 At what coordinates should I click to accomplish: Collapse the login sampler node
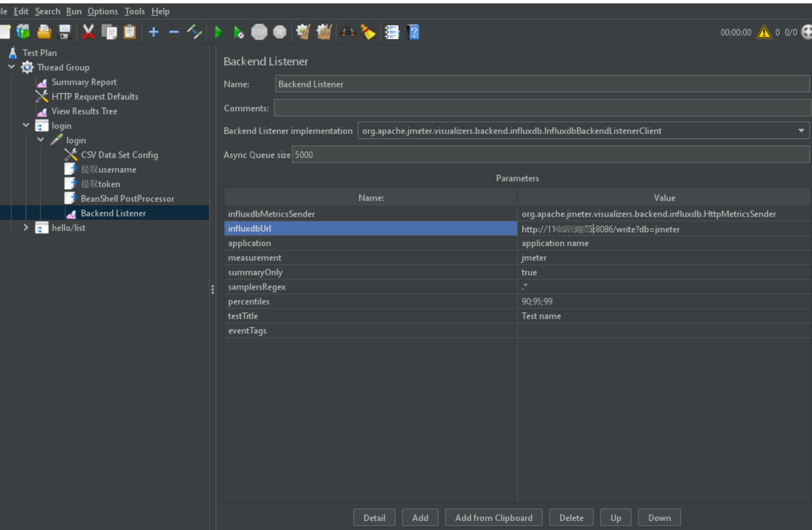coord(41,140)
